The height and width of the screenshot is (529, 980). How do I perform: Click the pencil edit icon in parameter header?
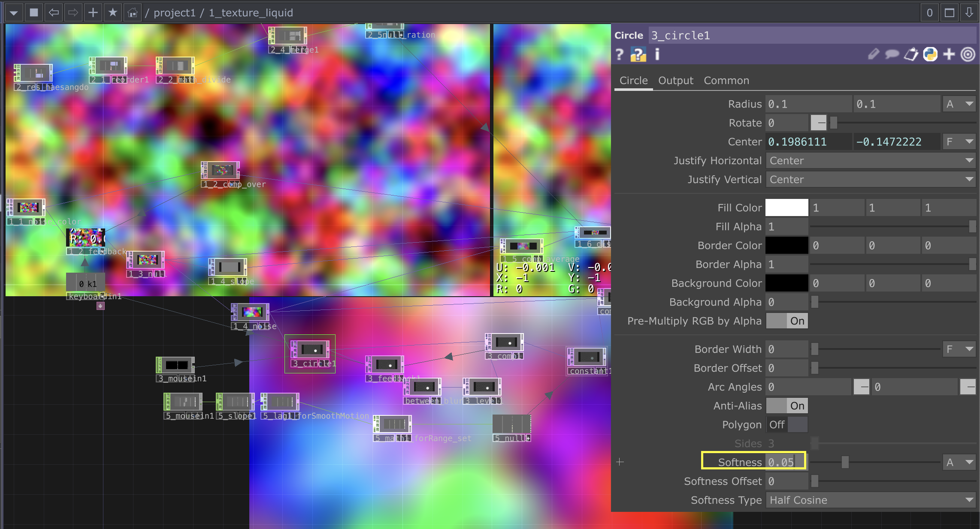pos(873,54)
